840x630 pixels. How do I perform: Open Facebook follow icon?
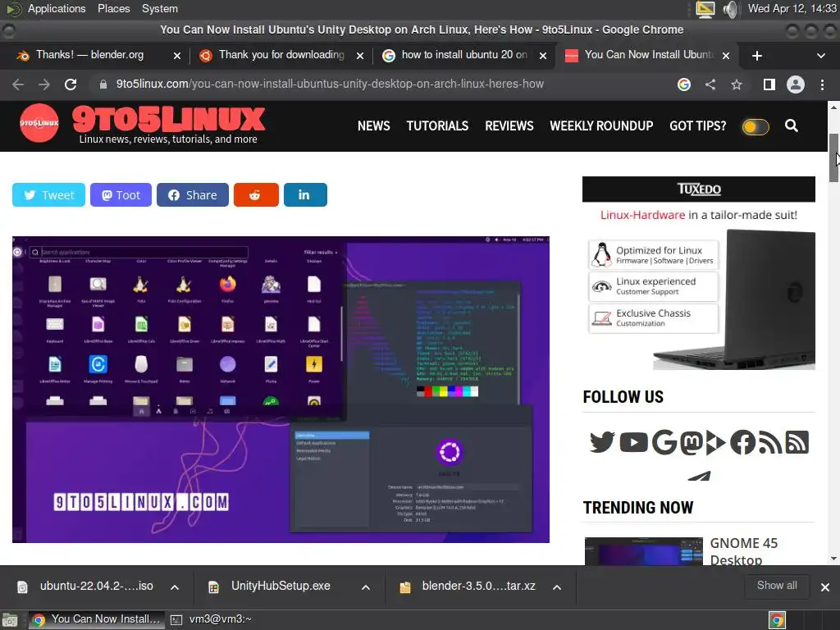point(742,442)
